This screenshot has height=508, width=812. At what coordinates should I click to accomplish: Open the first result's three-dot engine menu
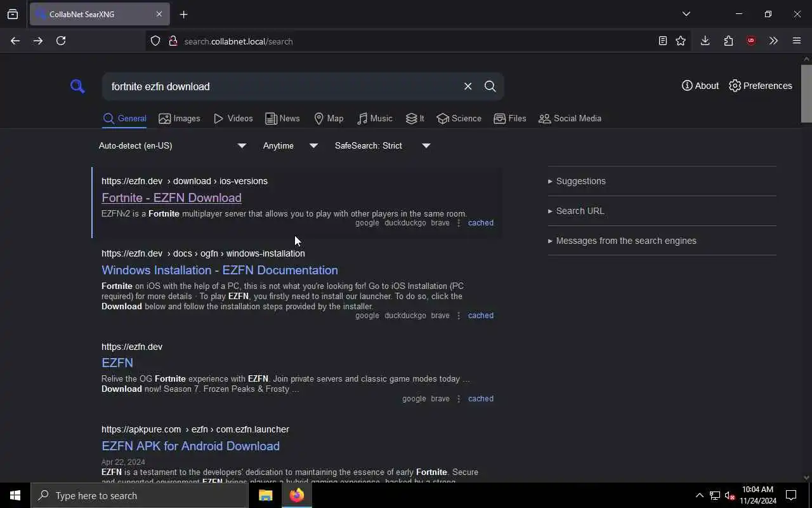tap(459, 223)
